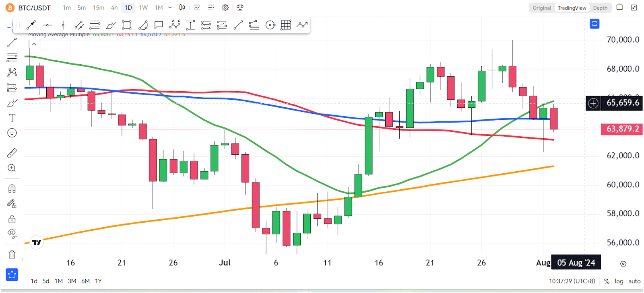Select the price range measure tool in favorites bar
Viewport: 644px width, 293px height.
(x=190, y=25)
